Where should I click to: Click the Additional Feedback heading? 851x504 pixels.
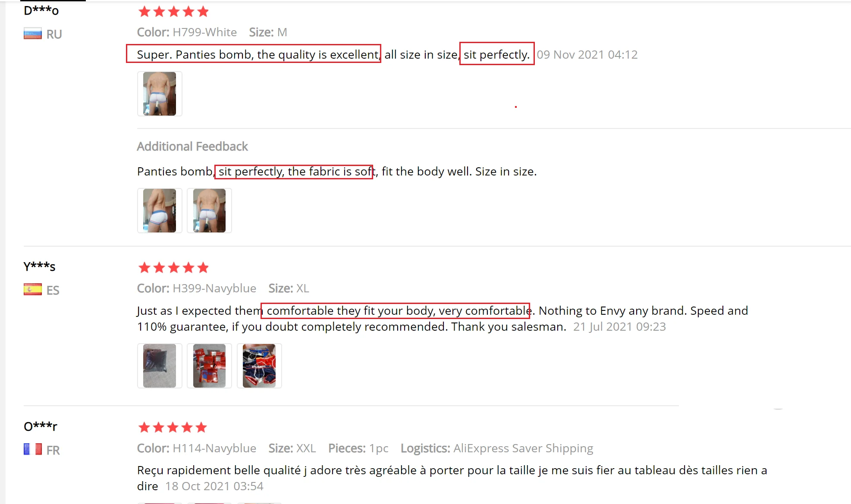192,147
